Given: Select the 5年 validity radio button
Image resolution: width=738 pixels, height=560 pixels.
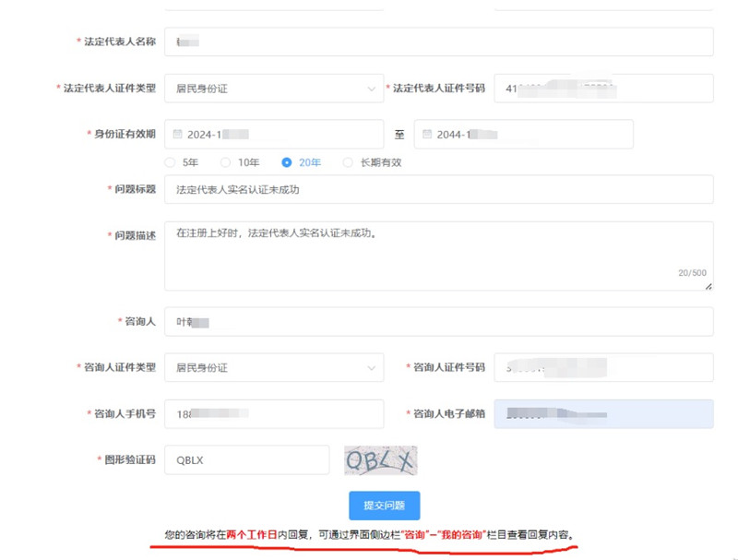Looking at the screenshot, I should pyautogui.click(x=170, y=161).
